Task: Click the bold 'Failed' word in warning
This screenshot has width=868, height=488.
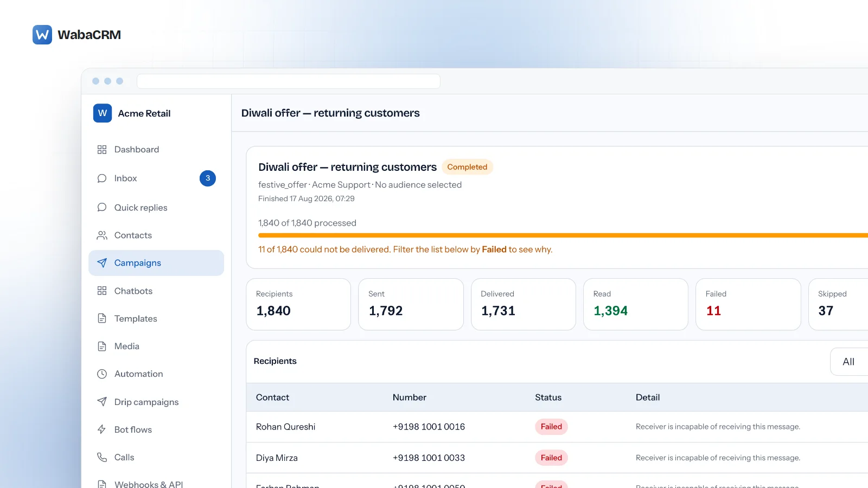Action: [x=494, y=249]
